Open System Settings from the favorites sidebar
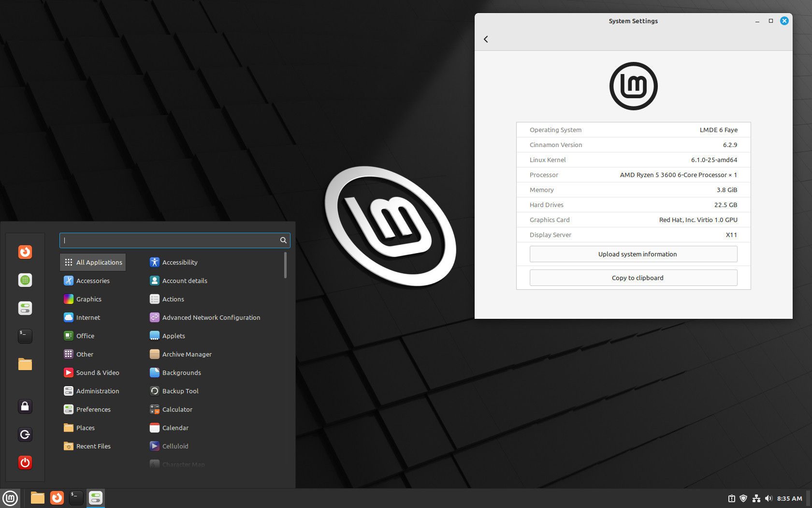812x508 pixels. pyautogui.click(x=25, y=308)
